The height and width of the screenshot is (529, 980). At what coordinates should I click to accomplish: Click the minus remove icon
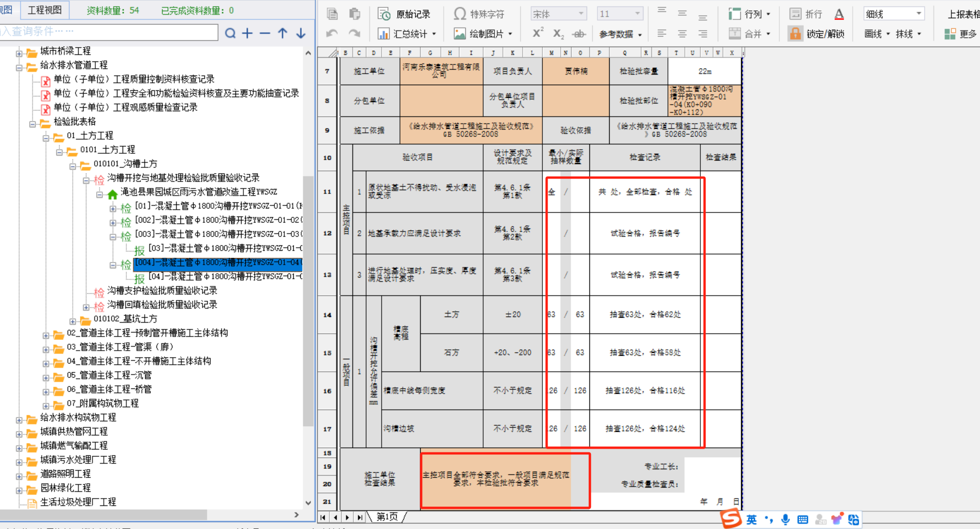click(x=265, y=33)
